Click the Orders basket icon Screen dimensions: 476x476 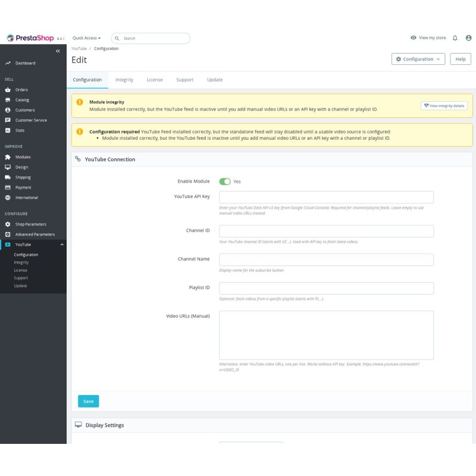(x=8, y=90)
